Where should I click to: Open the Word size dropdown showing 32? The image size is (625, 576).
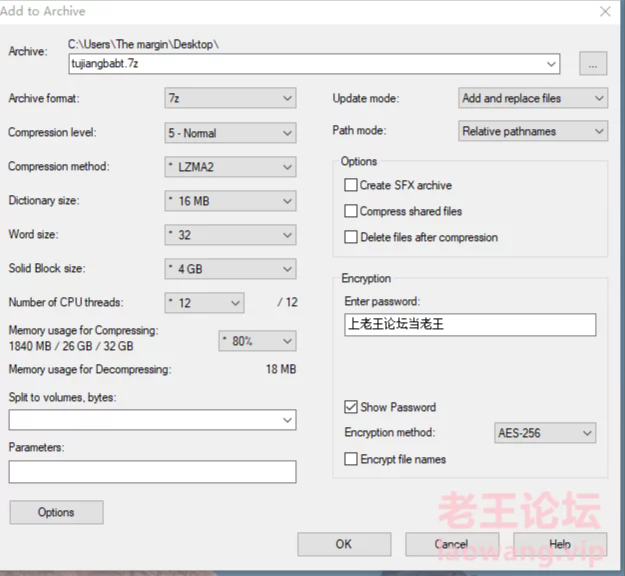(230, 235)
